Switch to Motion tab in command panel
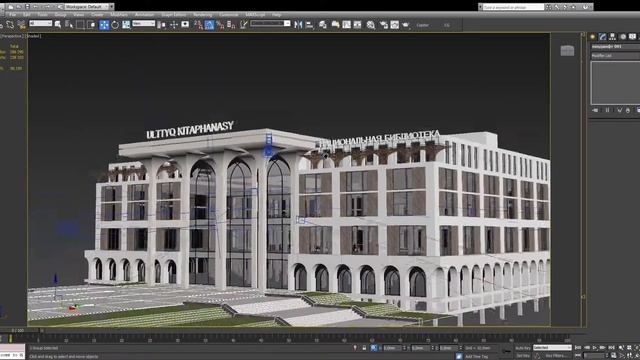640x360 pixels. click(622, 36)
